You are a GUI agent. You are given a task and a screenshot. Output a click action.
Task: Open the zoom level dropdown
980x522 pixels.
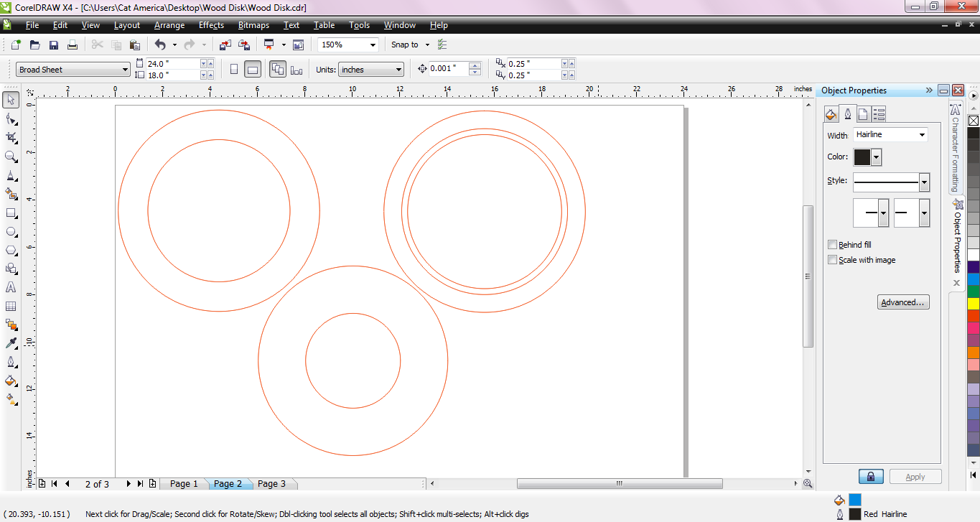tap(373, 44)
